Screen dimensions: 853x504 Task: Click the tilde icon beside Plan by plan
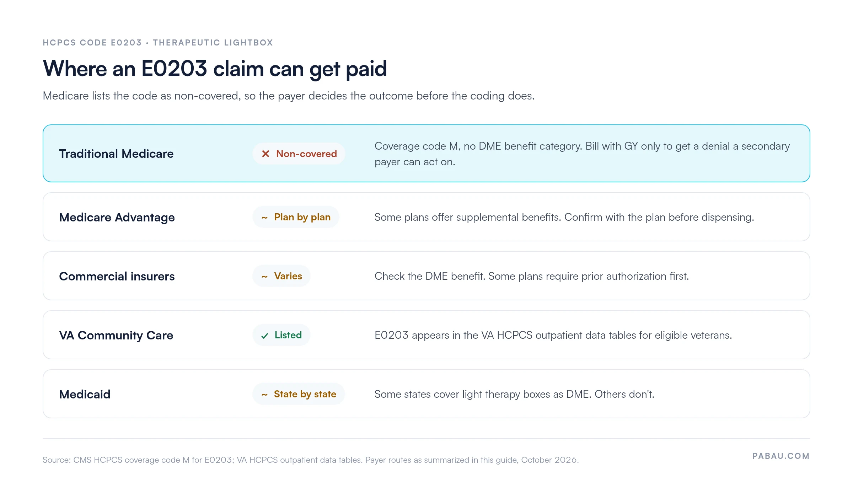click(264, 218)
